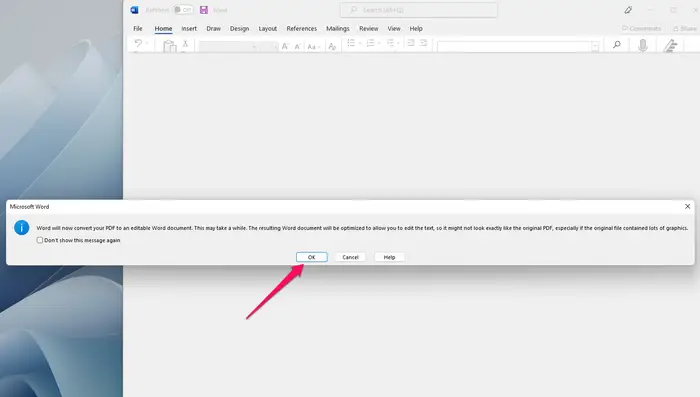Screen dimensions: 700x397
Task: Check "Don't show this message again"
Action: 40,240
